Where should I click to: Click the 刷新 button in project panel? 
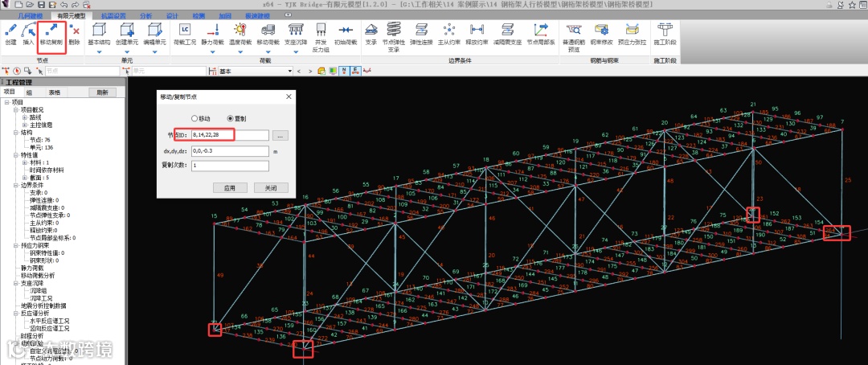pos(102,92)
